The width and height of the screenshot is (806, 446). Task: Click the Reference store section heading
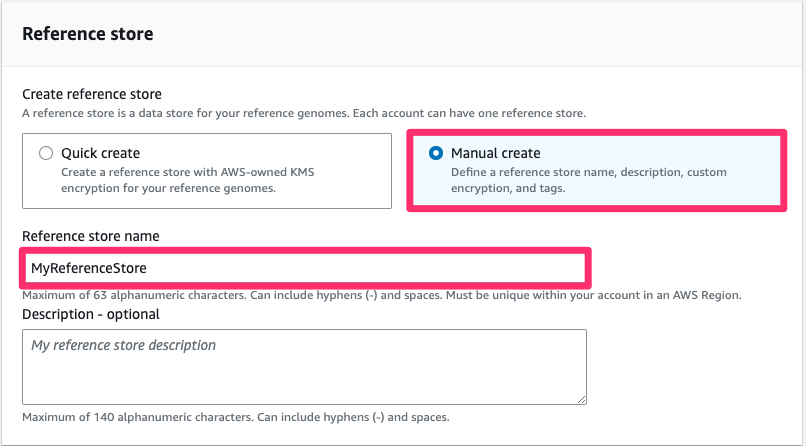(x=88, y=33)
